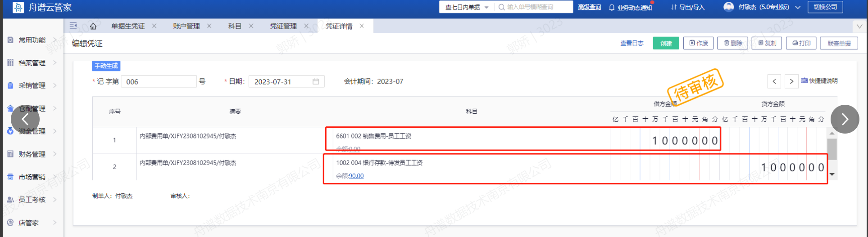This screenshot has height=237, width=868.
Task: Click the credit amount 1000000 in row 2
Action: [793, 168]
